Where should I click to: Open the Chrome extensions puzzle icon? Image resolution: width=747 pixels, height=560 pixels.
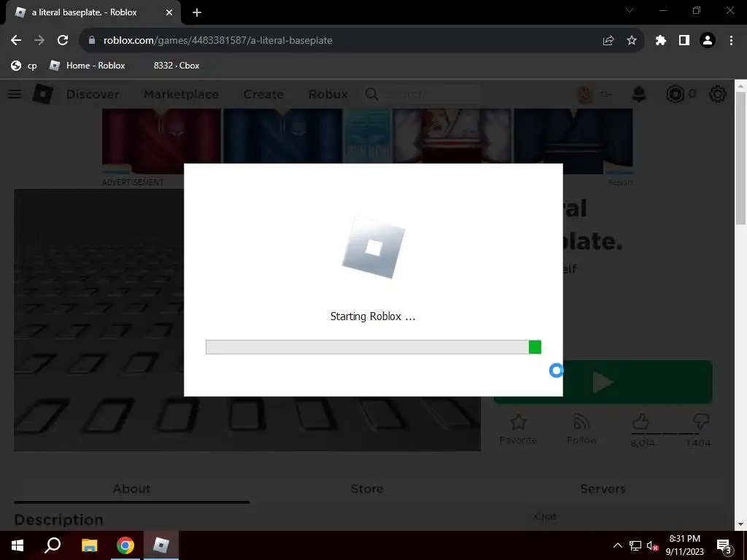660,41
